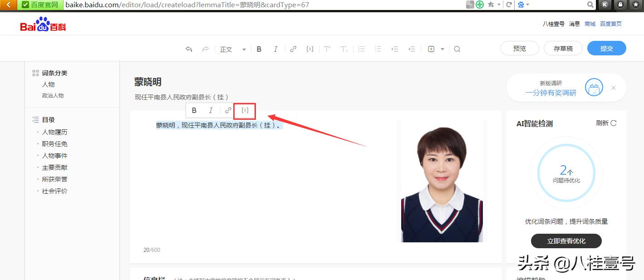Viewport: 644px width, 280px height.
Task: Apply an unordered list to the text
Action: [x=378, y=49]
